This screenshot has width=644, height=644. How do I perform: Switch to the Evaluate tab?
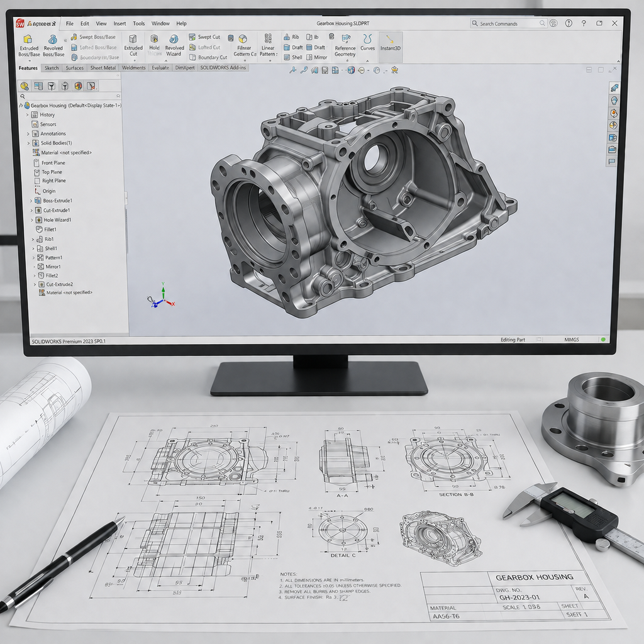(160, 68)
